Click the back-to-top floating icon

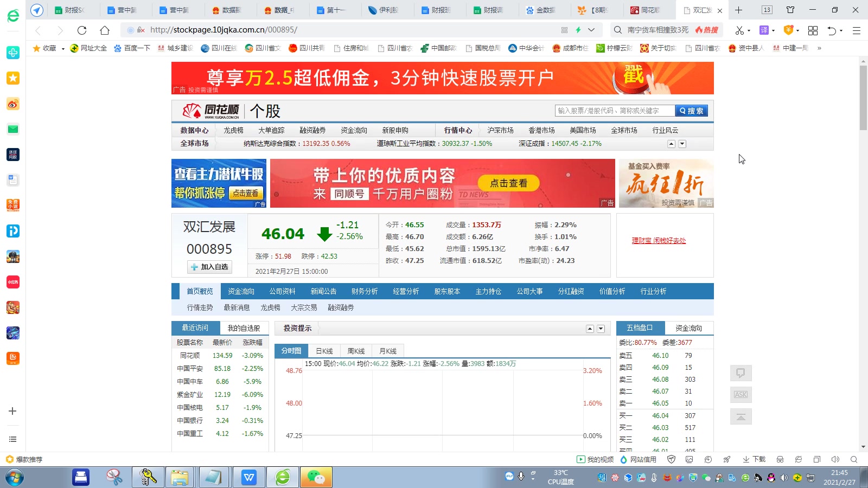[741, 416]
